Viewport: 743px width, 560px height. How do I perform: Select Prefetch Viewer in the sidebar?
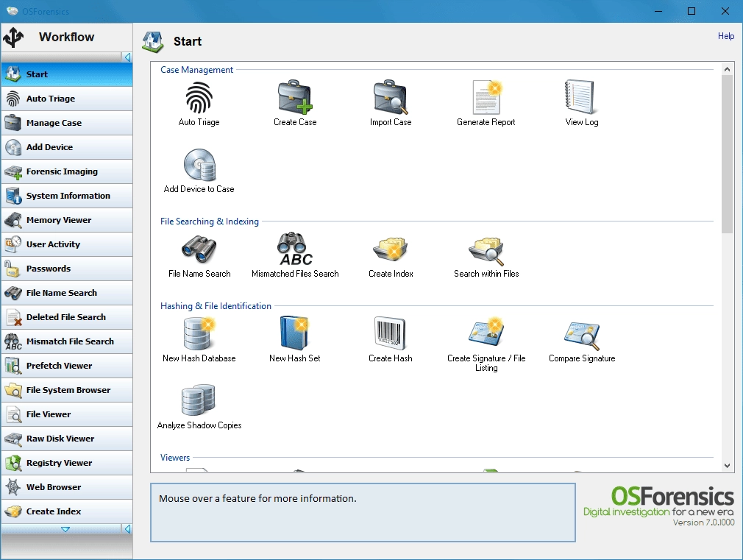(67, 366)
